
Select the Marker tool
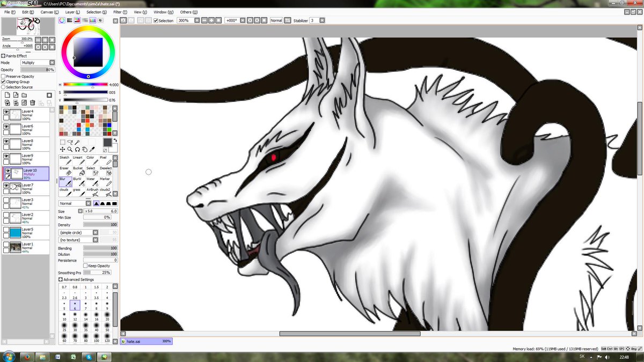(x=106, y=182)
